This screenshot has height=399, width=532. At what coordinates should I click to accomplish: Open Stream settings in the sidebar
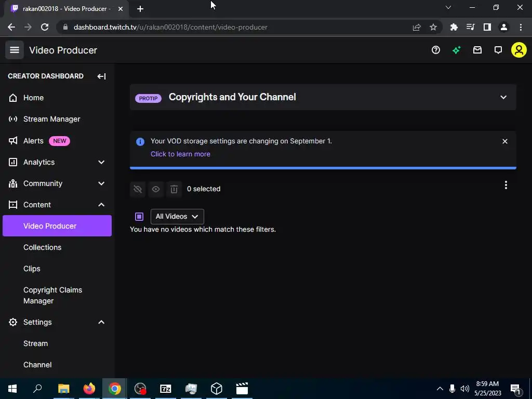36,344
